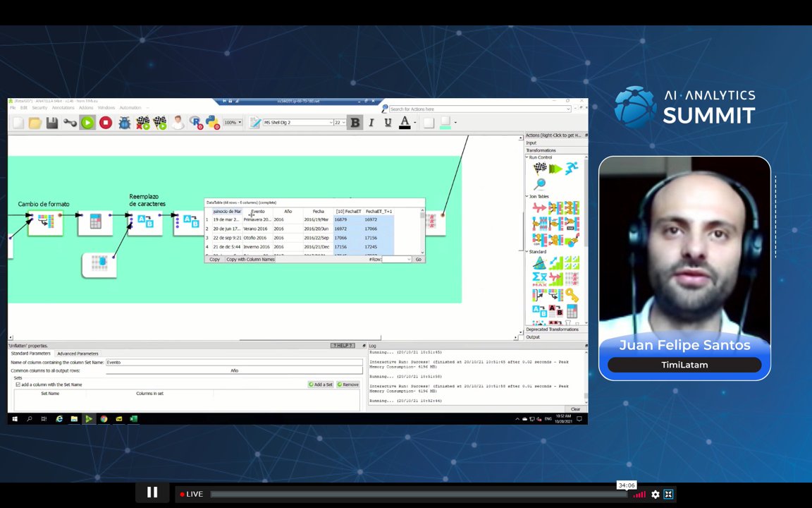The width and height of the screenshot is (812, 508).
Task: Open video player settings gear
Action: pyautogui.click(x=655, y=495)
